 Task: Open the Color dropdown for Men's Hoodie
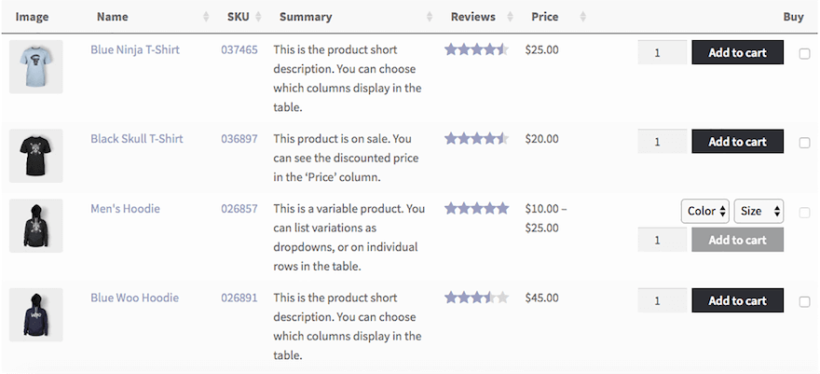(x=705, y=211)
